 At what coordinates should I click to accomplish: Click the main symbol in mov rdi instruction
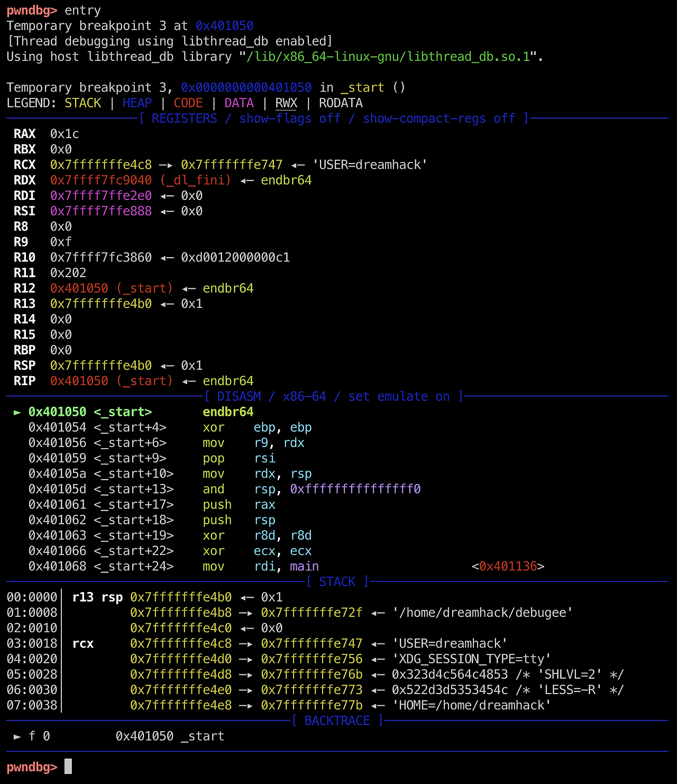point(304,566)
